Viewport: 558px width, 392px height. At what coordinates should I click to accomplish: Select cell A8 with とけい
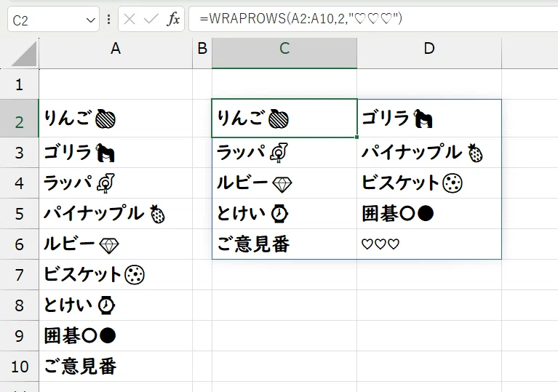pos(116,305)
